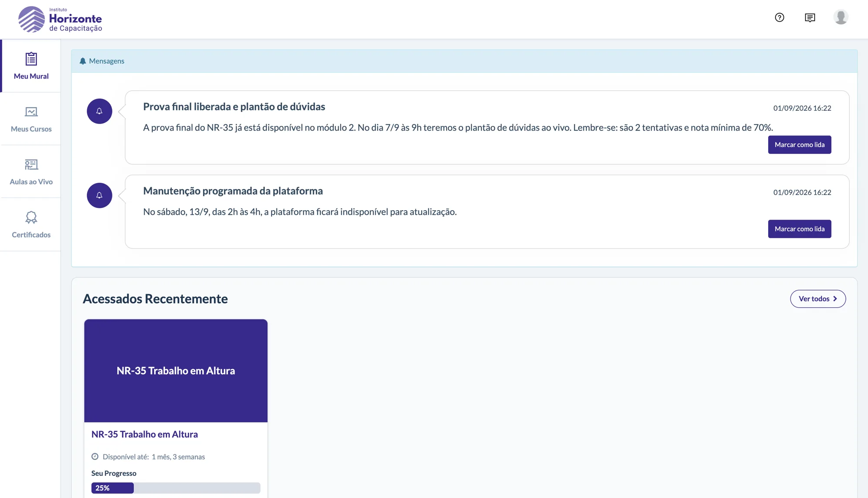Open the NR-35 Trabalho em Altura thumbnail
The width and height of the screenshot is (868, 498).
pos(176,371)
